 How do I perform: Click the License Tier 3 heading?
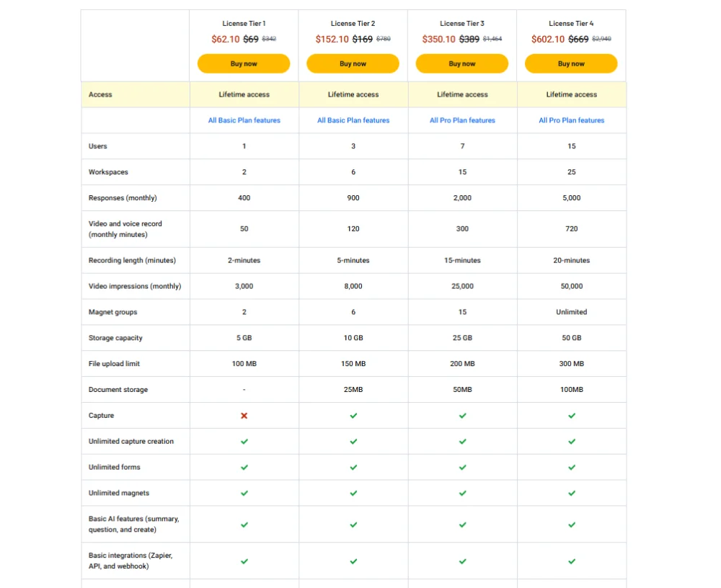tap(462, 24)
